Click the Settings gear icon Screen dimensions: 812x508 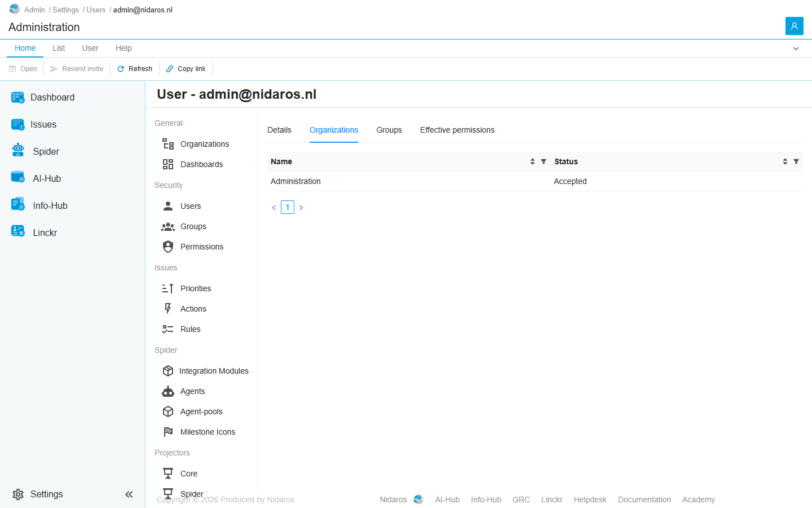point(18,494)
